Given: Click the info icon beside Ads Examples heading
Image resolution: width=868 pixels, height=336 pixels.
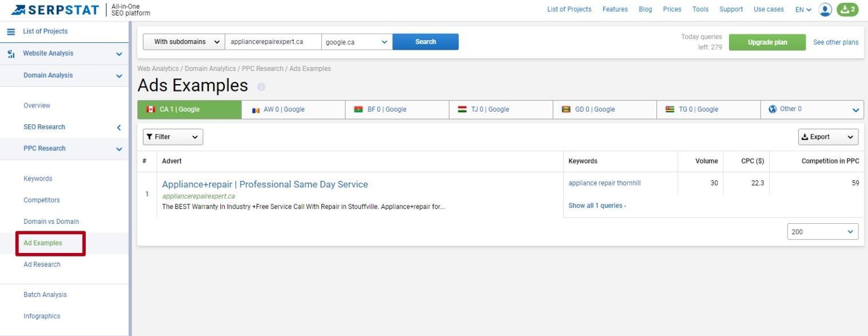Looking at the screenshot, I should click(x=261, y=87).
